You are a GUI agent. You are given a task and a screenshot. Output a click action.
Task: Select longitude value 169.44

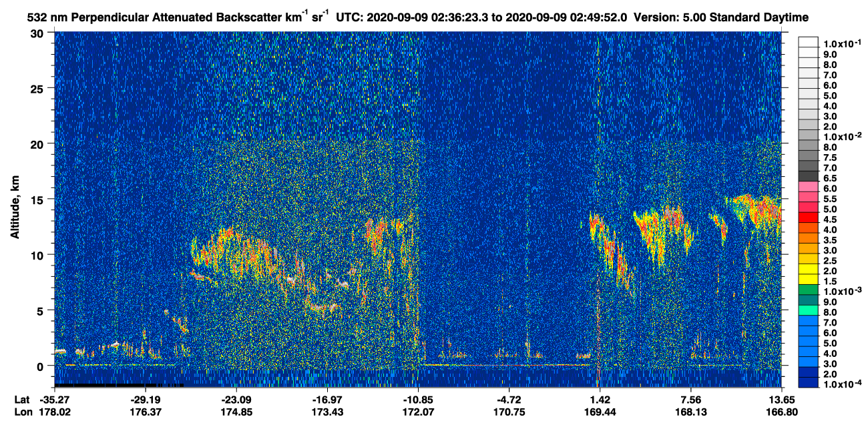(x=600, y=412)
